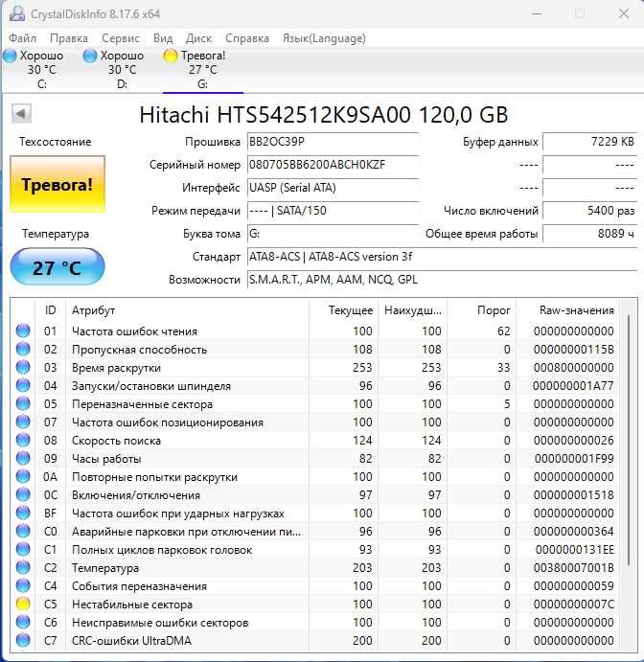
Task: Click status orb for attribute 09 row
Action: (23, 458)
